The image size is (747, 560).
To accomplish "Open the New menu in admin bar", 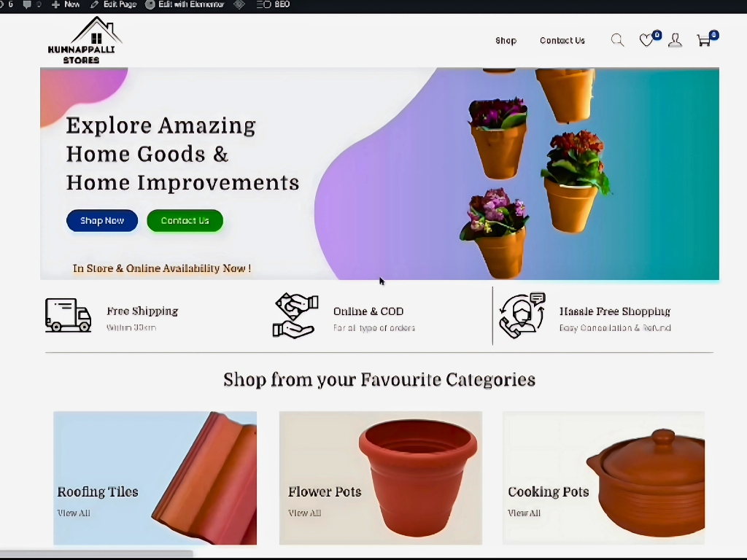I will pyautogui.click(x=66, y=4).
